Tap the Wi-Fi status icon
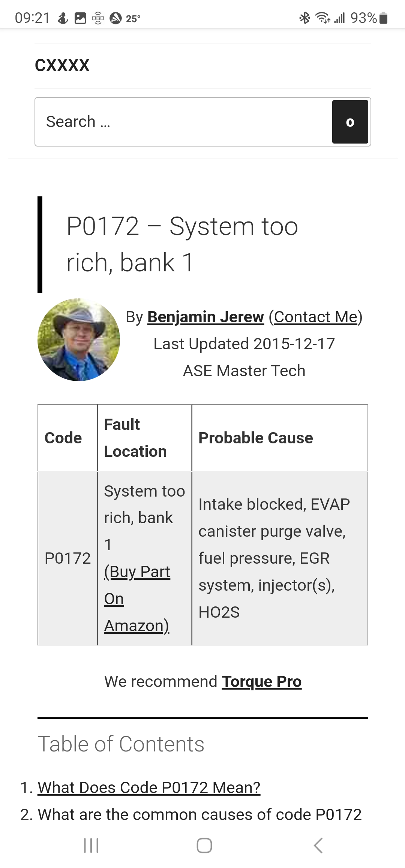The height and width of the screenshot is (868, 405). (322, 18)
